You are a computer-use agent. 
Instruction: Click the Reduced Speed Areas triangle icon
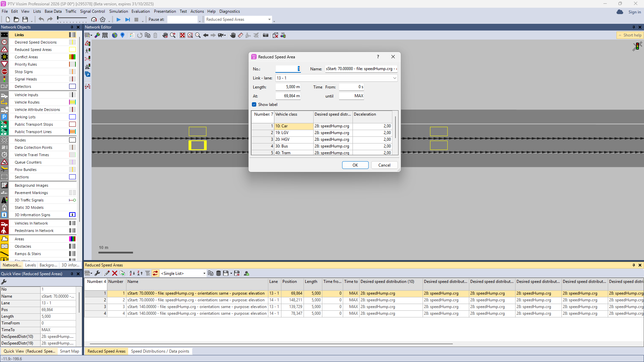coord(4,50)
